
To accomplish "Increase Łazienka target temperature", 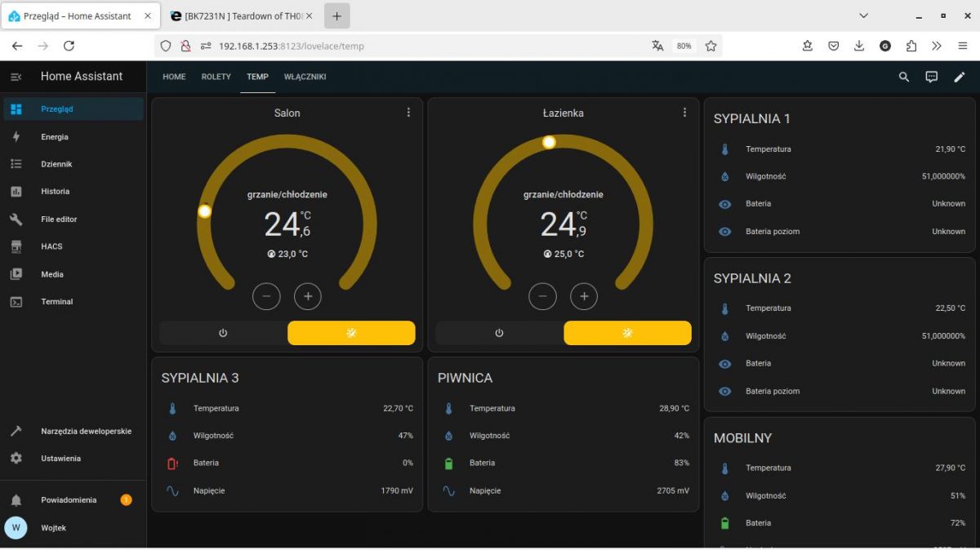I will (584, 296).
